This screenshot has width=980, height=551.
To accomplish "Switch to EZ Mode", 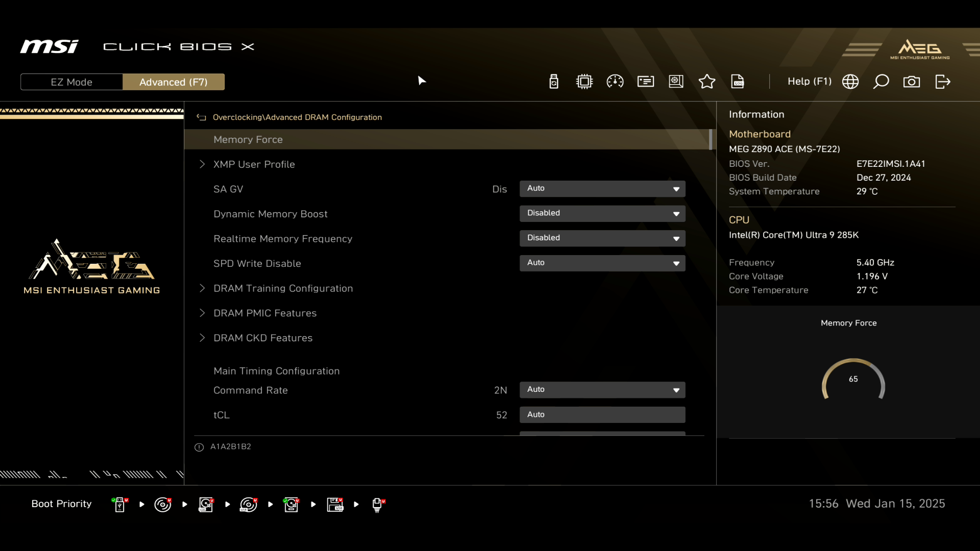I will (71, 82).
